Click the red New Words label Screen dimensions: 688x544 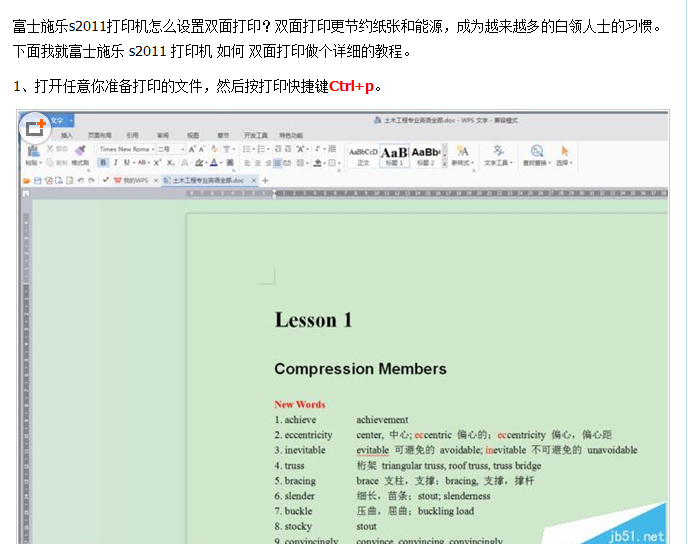pyautogui.click(x=300, y=404)
